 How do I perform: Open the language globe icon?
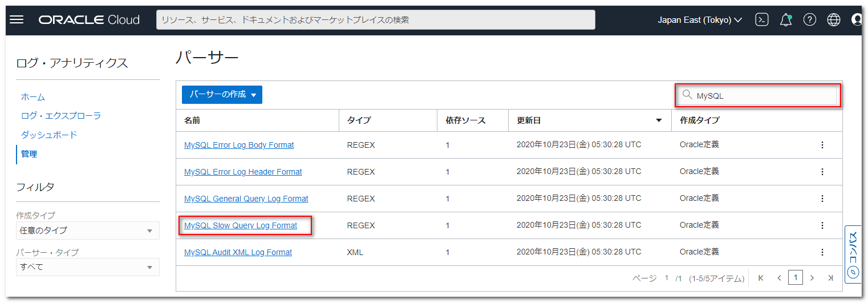(x=834, y=19)
